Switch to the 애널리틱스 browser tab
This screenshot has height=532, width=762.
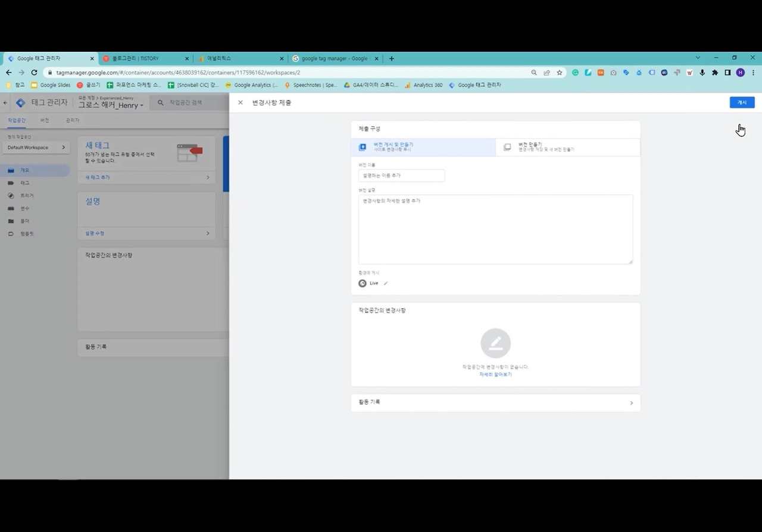coord(241,59)
